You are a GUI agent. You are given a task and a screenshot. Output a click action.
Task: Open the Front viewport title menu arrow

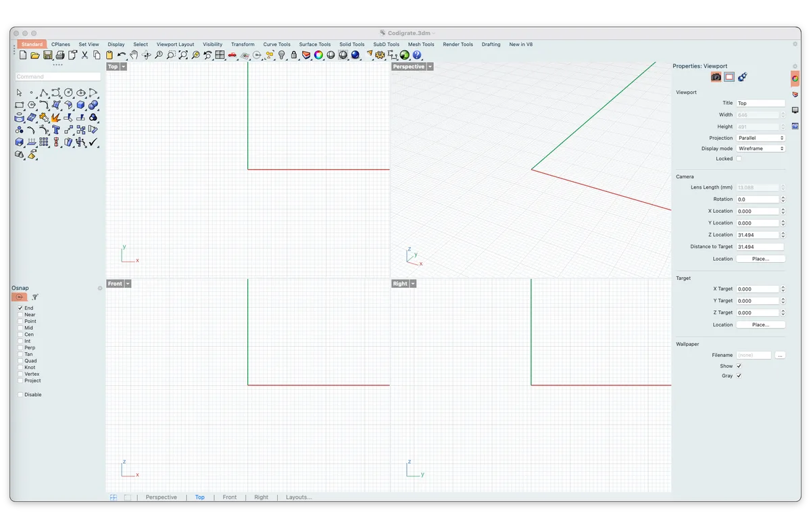pyautogui.click(x=128, y=284)
